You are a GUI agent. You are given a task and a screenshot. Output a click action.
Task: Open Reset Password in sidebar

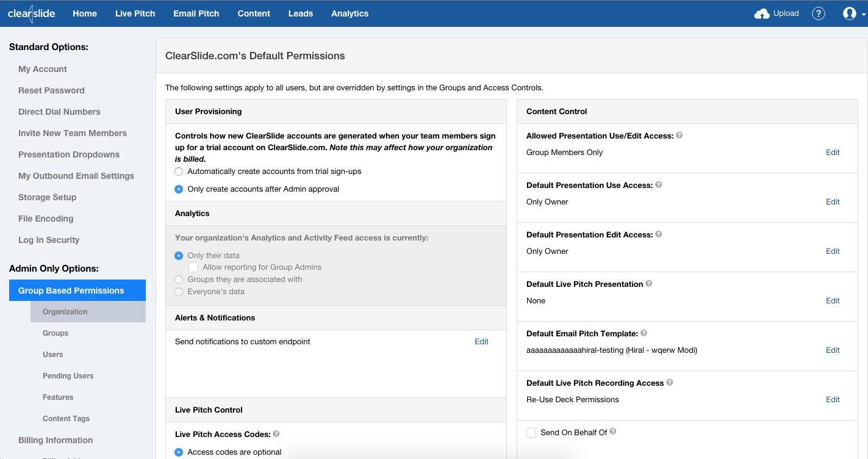(51, 90)
